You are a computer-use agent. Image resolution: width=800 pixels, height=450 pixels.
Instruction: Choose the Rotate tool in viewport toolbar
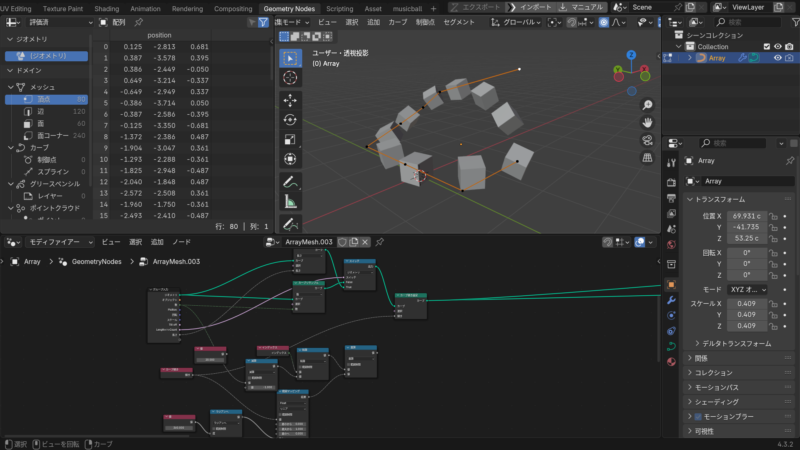point(290,120)
